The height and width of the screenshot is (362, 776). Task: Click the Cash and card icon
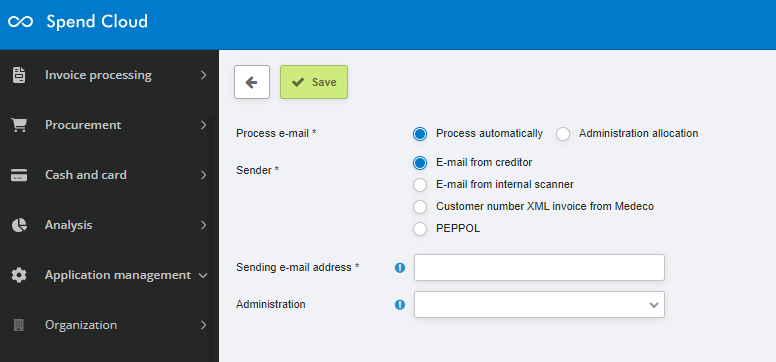coord(19,175)
